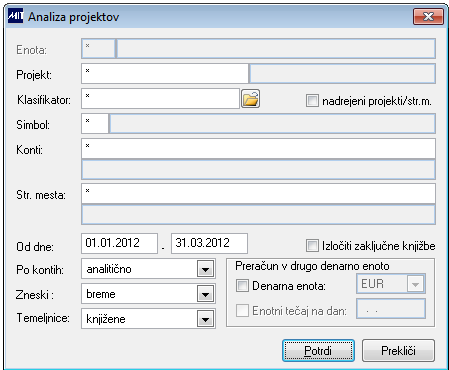Screen dimensions: 449x370
Task: Click the Simbol description field
Action: click(x=272, y=124)
